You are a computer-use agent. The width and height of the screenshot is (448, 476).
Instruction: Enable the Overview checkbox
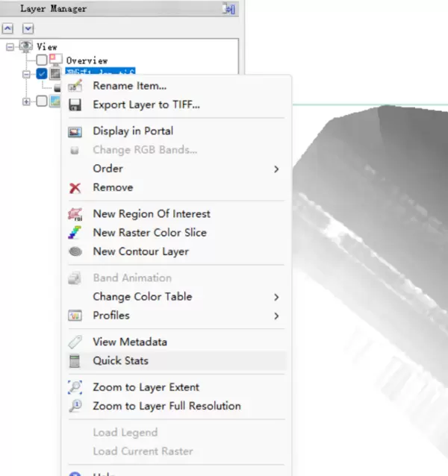pyautogui.click(x=42, y=60)
